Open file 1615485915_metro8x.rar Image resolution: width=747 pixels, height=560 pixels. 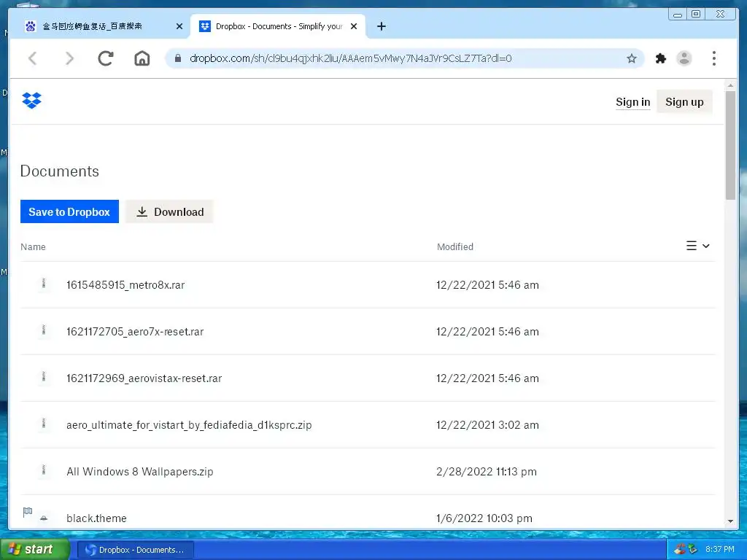point(125,285)
